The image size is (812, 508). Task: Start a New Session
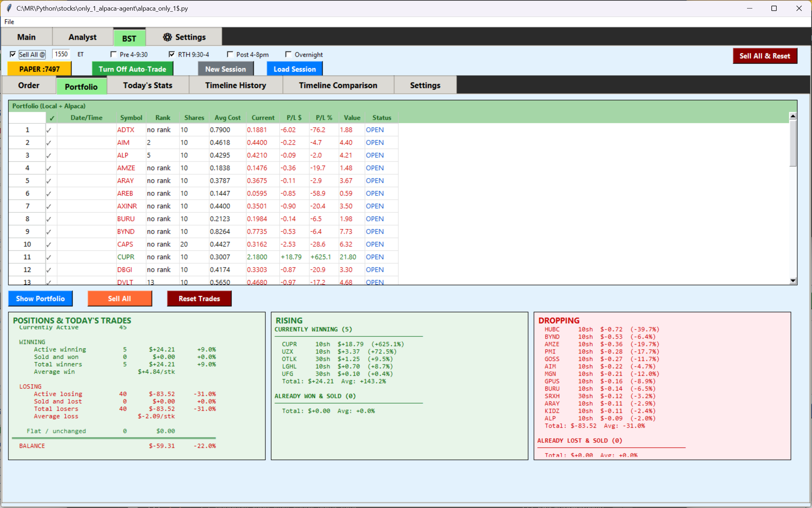pos(226,69)
